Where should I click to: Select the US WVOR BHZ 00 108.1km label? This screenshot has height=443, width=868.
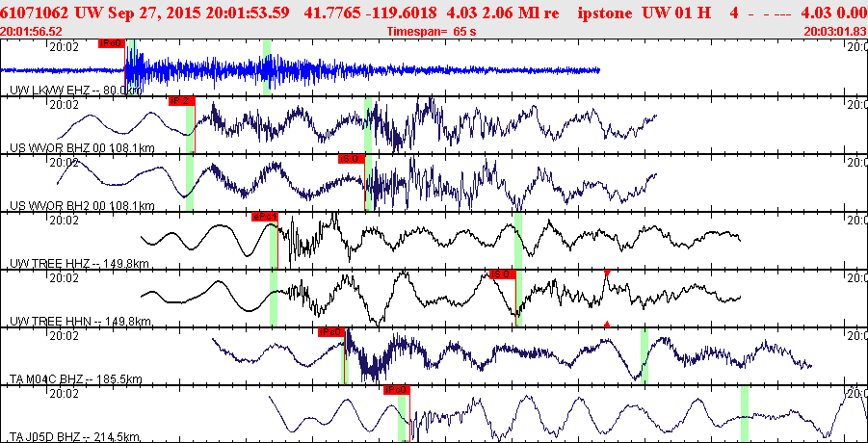pos(82,147)
